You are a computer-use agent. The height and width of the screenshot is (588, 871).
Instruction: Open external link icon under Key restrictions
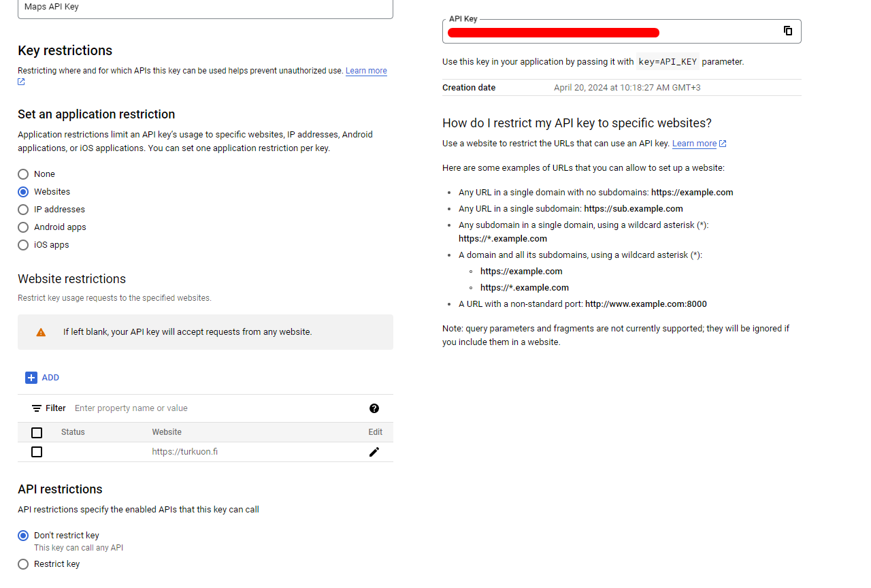pyautogui.click(x=21, y=82)
